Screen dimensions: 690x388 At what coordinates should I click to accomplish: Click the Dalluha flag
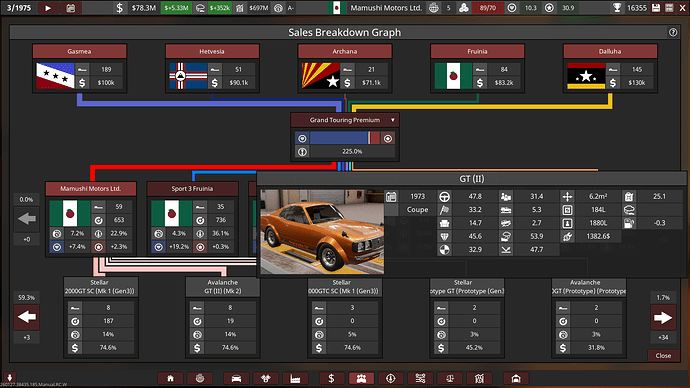click(586, 76)
